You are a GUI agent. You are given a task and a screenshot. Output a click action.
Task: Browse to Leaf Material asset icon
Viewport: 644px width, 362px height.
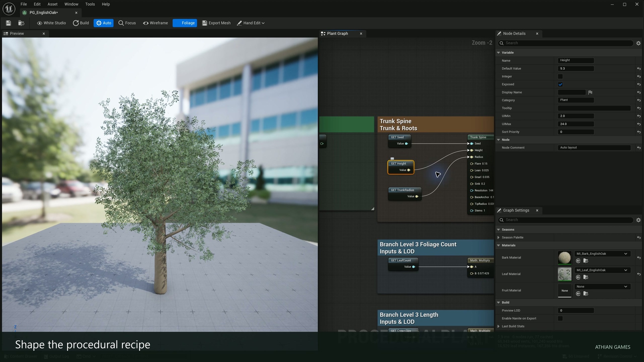tap(586, 277)
